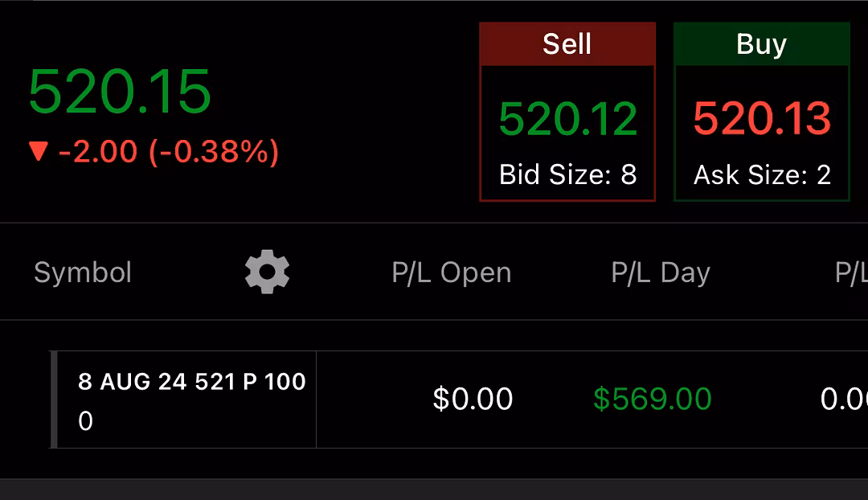Click the $0.00 P/L Open value
The height and width of the screenshot is (500, 868).
(473, 399)
